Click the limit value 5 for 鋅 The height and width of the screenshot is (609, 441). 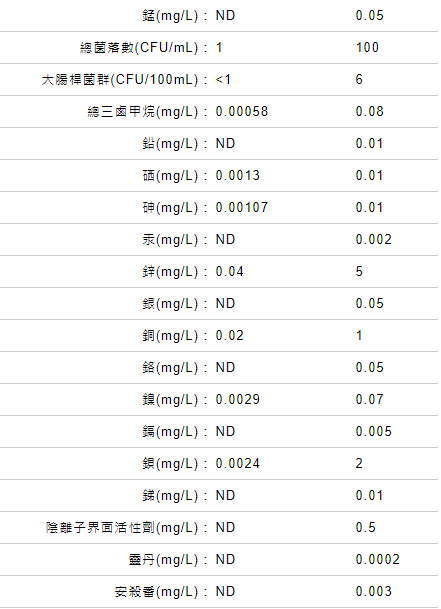coord(359,271)
